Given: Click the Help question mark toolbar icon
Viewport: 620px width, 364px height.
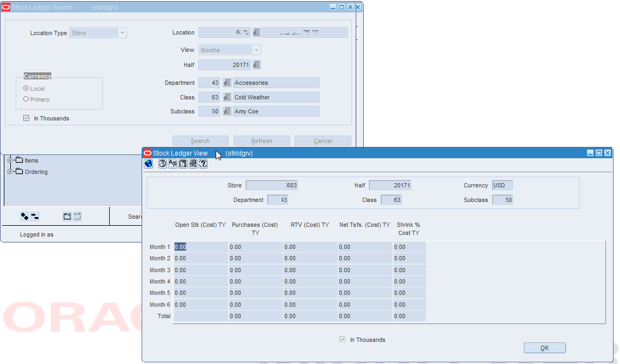Looking at the screenshot, I should click(203, 164).
